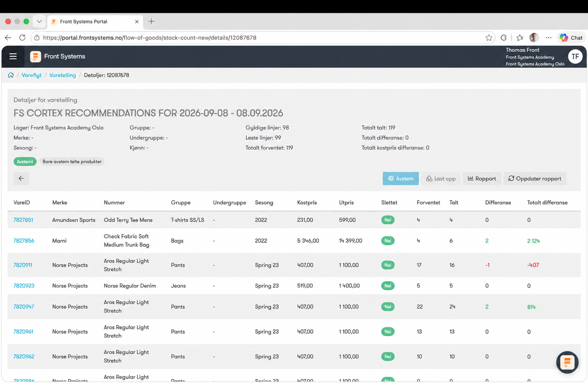Click the Gruppe column header
Viewport: 588px width, 383px height.
[x=181, y=202]
